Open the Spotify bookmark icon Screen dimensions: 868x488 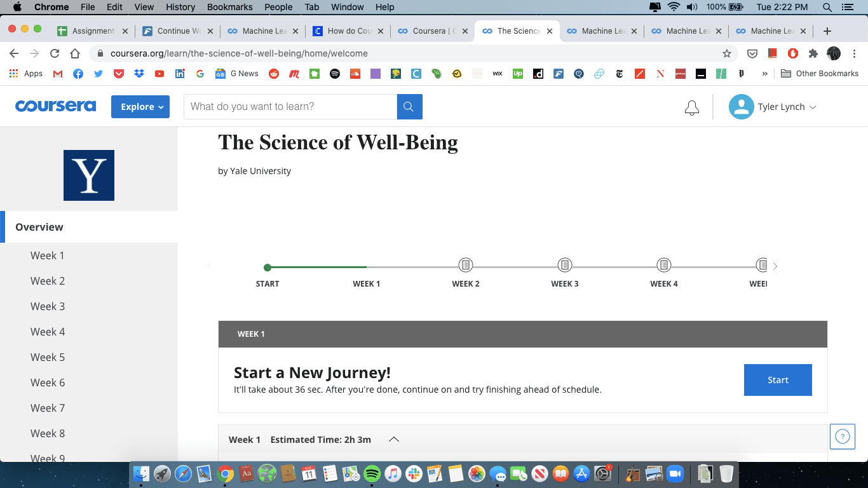tap(335, 74)
